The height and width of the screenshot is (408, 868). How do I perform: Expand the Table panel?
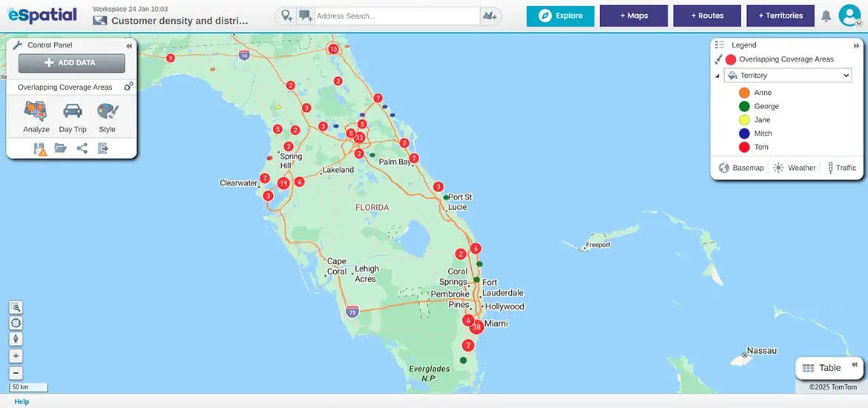click(855, 364)
